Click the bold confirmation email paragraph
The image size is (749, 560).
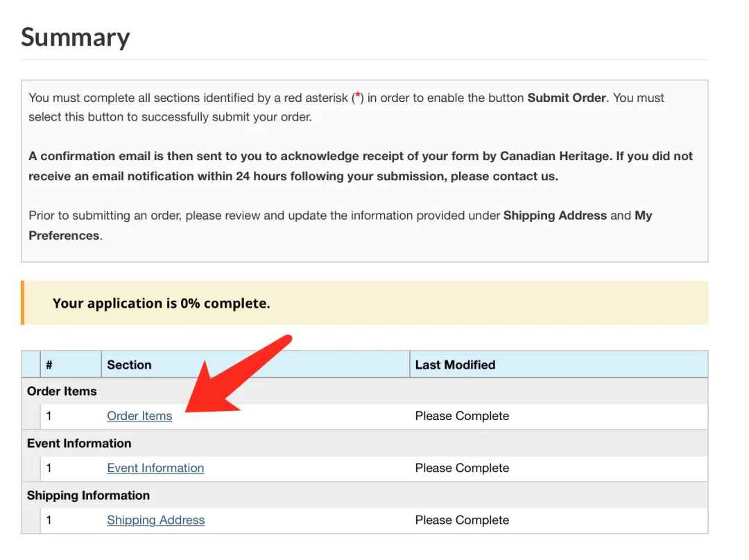tap(361, 166)
